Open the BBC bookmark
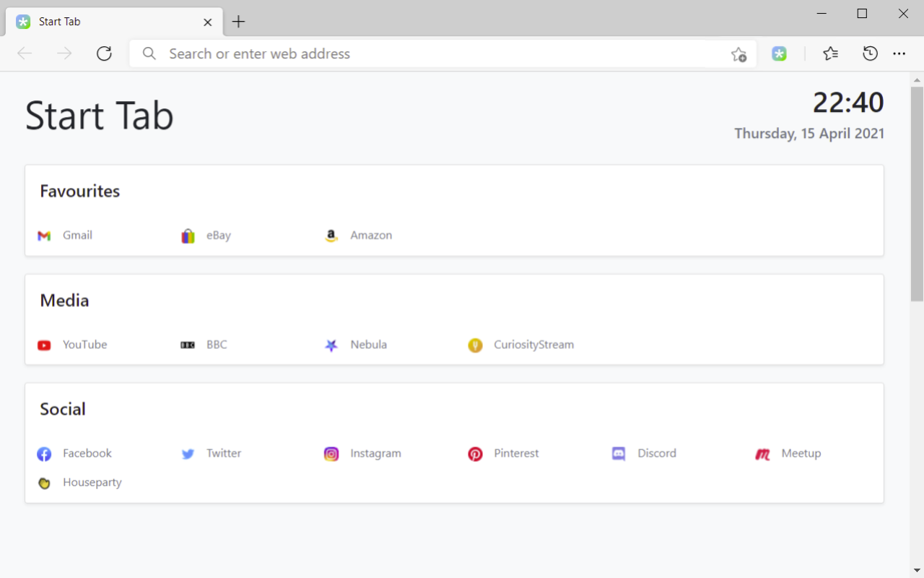 204,345
